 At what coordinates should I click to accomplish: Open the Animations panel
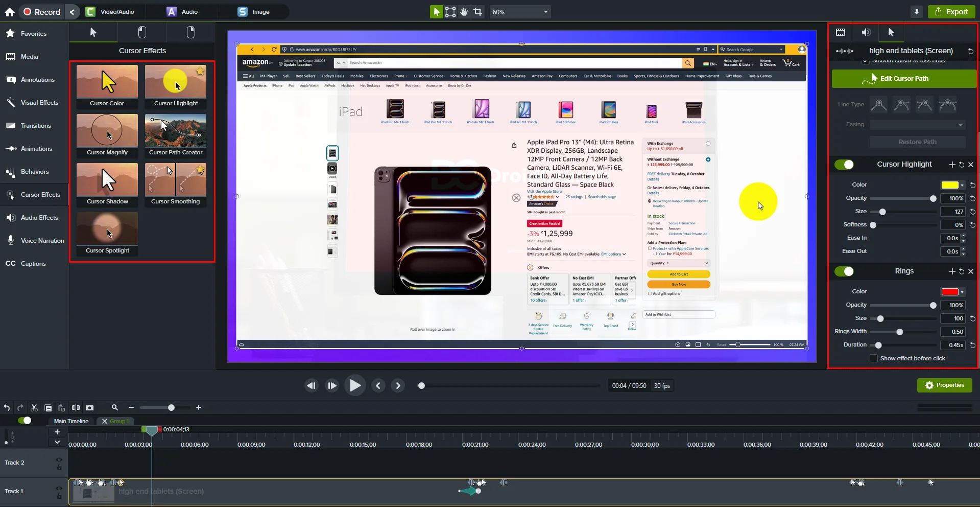click(36, 149)
